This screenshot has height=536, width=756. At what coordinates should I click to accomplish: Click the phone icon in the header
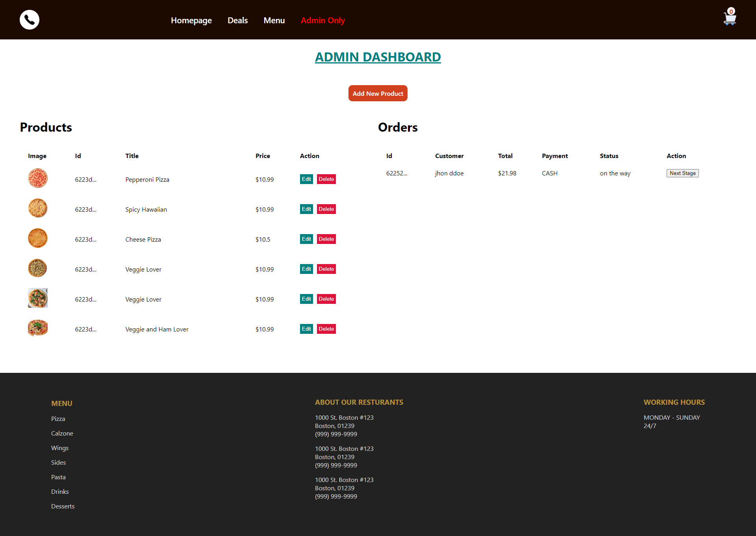pyautogui.click(x=30, y=19)
